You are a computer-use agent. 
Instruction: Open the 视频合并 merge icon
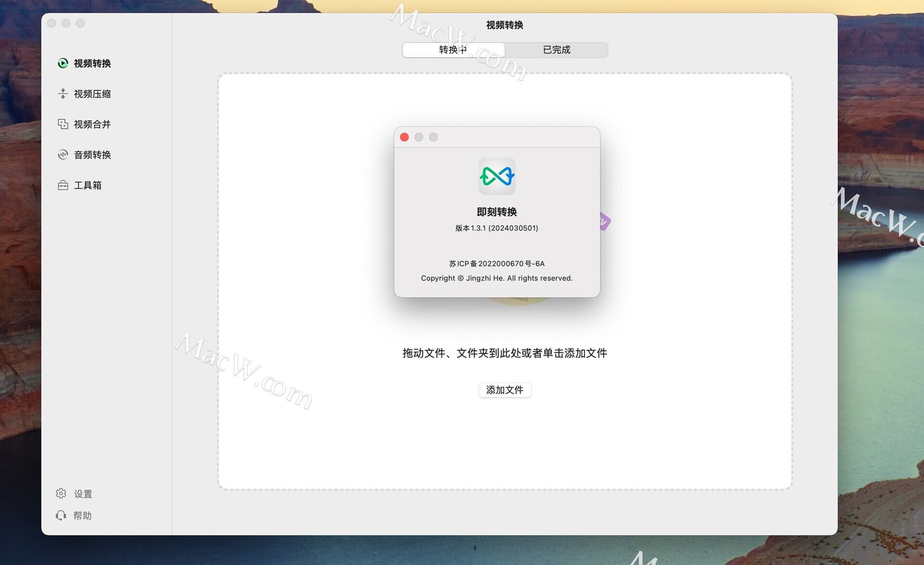63,124
